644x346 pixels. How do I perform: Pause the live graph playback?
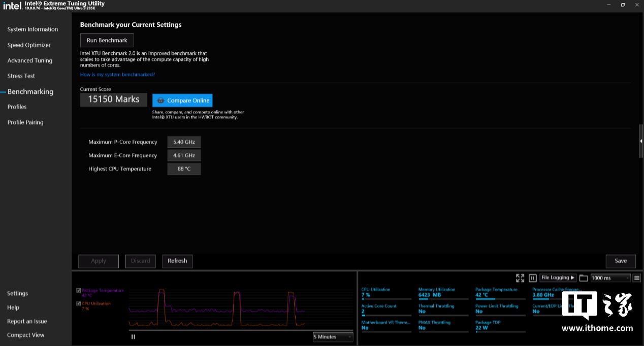coord(133,337)
